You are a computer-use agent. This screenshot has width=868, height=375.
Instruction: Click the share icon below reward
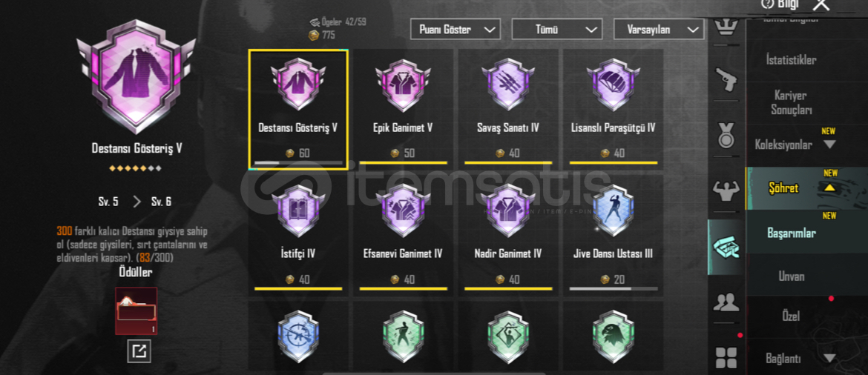tap(139, 351)
